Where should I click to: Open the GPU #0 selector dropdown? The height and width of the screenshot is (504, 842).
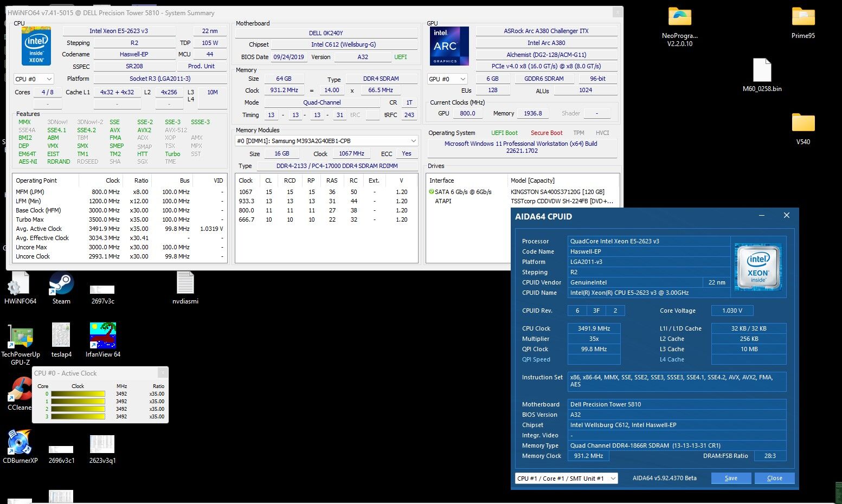[x=447, y=79]
